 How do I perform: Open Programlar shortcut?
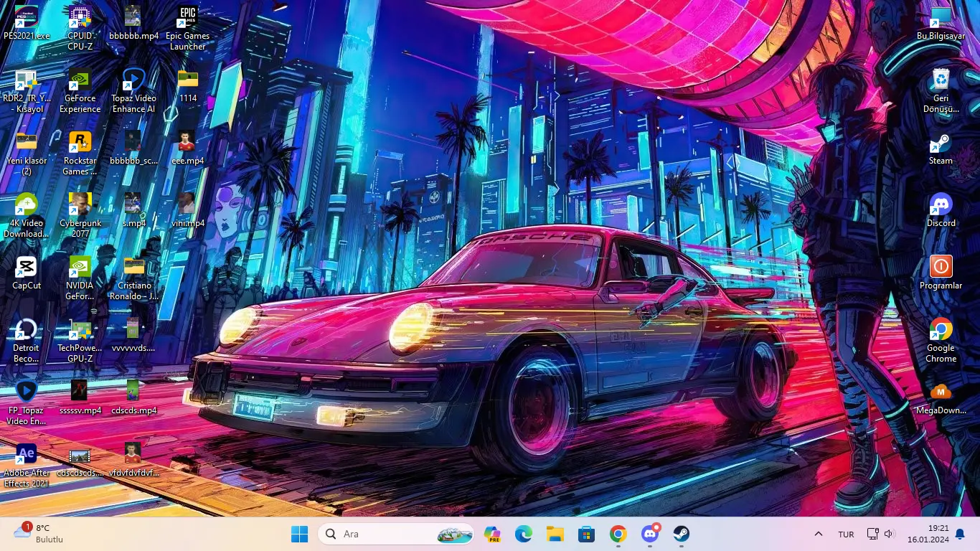click(941, 273)
